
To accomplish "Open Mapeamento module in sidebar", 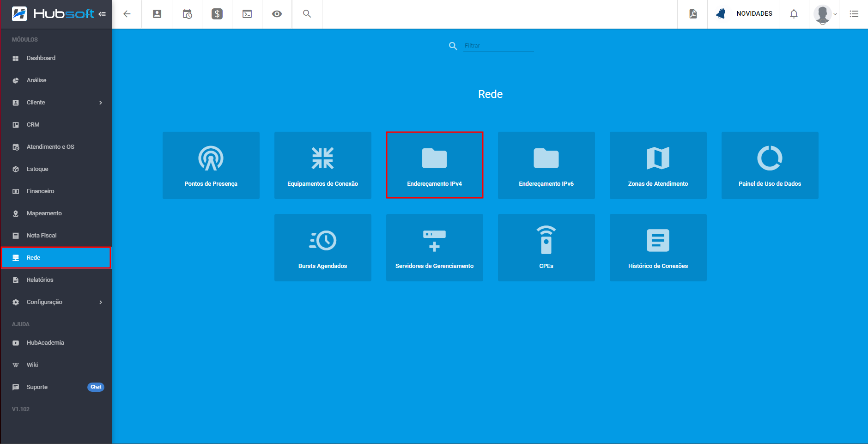I will coord(56,213).
